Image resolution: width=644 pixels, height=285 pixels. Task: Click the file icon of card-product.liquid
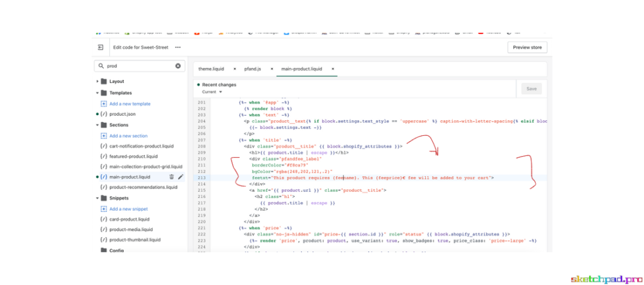[x=104, y=220]
